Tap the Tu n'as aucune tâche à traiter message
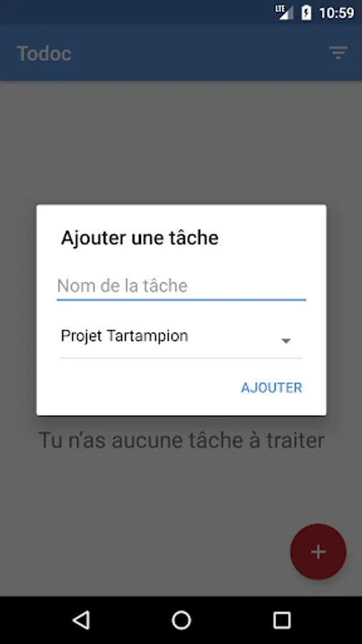Viewport: 362px width, 644px height. pos(181,440)
